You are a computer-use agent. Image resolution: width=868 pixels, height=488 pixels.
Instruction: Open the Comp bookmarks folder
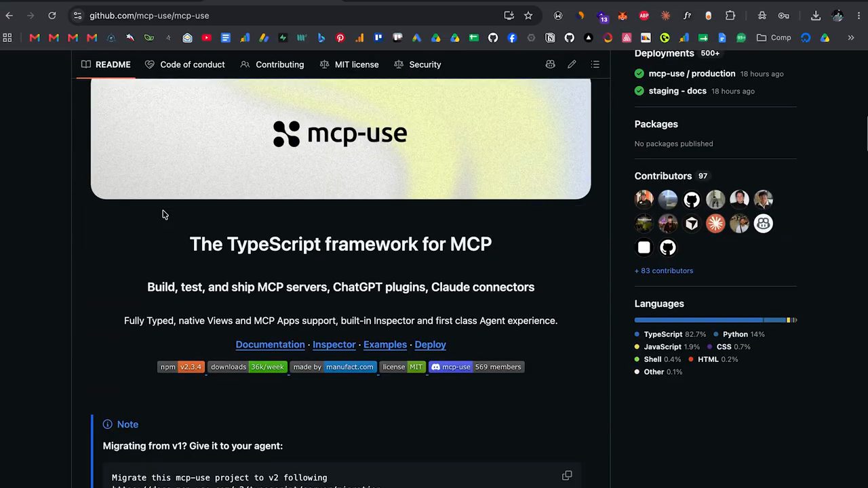pos(774,38)
